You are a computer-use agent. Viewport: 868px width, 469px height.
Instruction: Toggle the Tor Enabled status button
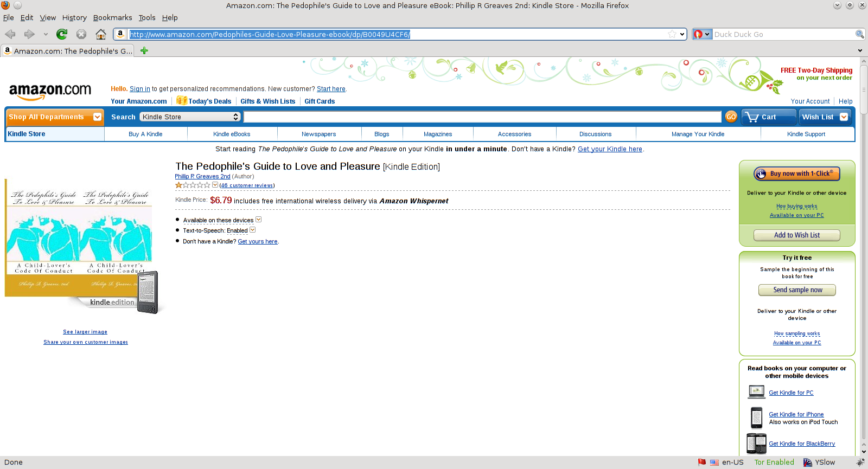(x=774, y=462)
